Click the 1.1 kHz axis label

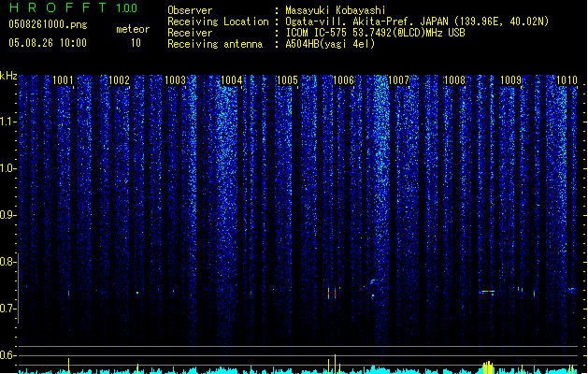point(7,122)
